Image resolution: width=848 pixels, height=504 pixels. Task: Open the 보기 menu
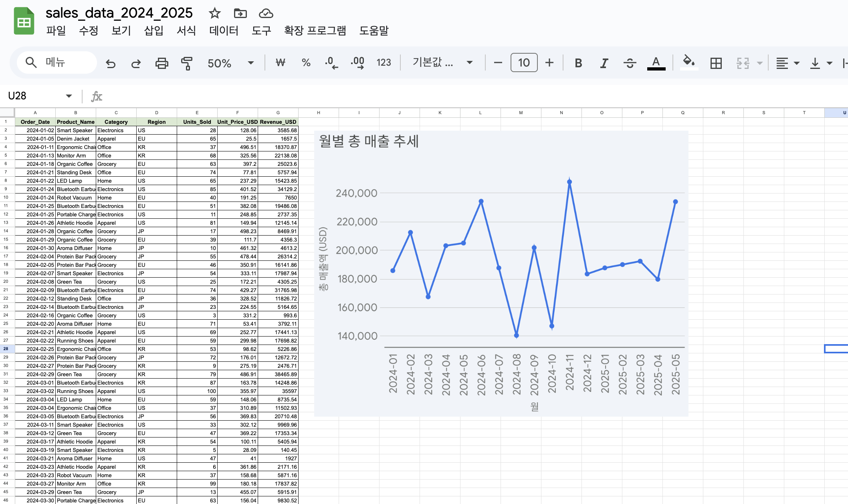[x=121, y=31]
